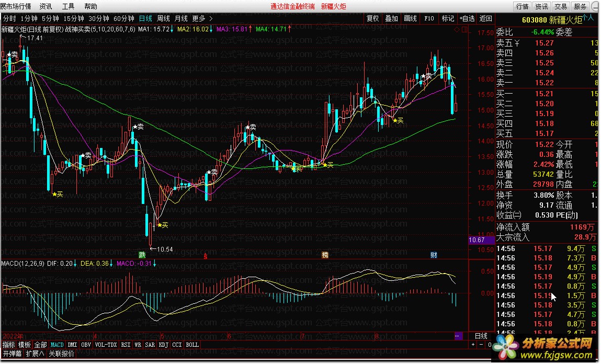Click the MACD(12,26,9) indicator title
601x364 pixels.
click(23, 264)
